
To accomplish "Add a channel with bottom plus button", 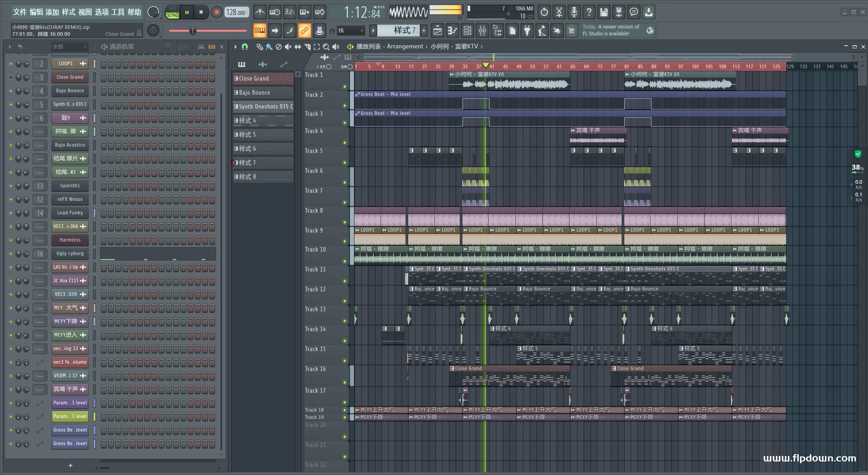I will [x=71, y=465].
